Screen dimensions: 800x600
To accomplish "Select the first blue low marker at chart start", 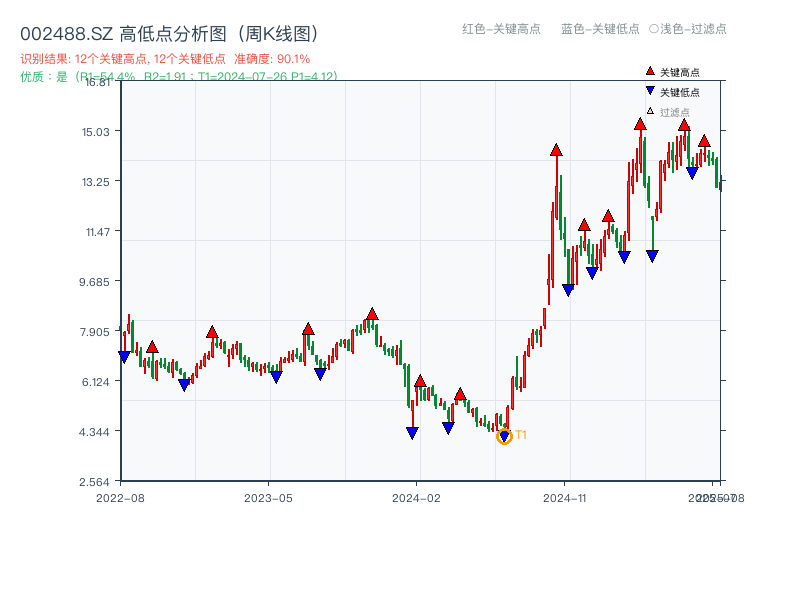I will click(x=124, y=357).
